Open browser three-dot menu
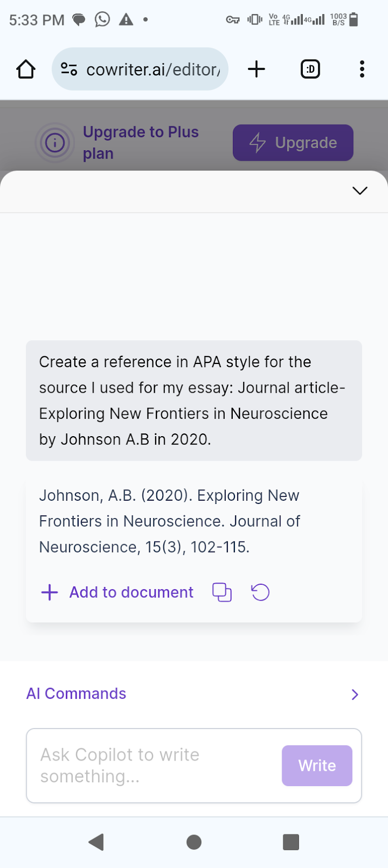Screen dimensions: 388x868 [x=362, y=69]
